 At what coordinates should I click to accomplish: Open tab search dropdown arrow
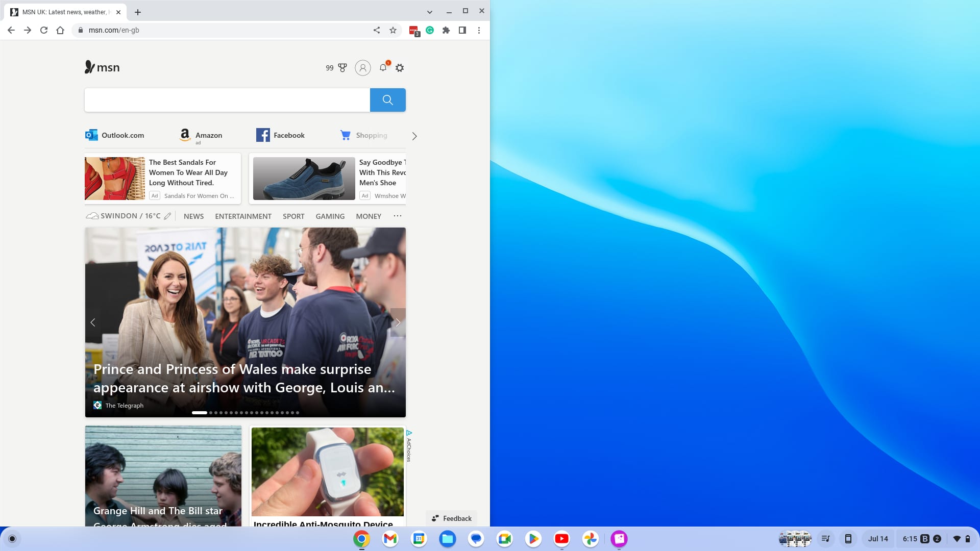430,12
